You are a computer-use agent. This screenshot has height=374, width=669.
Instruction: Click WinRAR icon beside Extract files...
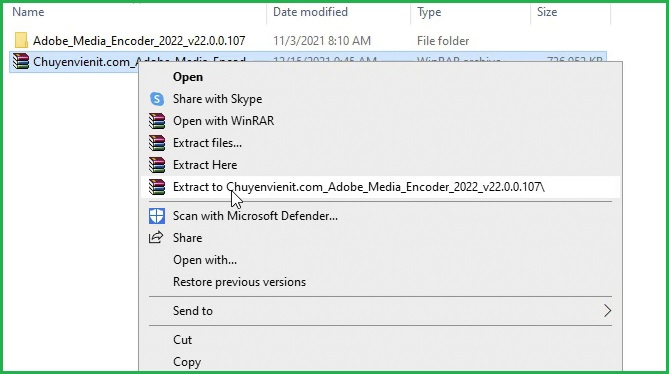point(157,143)
